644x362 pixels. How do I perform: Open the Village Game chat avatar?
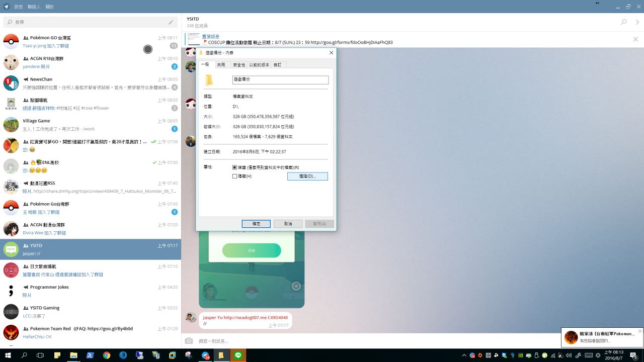click(x=11, y=125)
